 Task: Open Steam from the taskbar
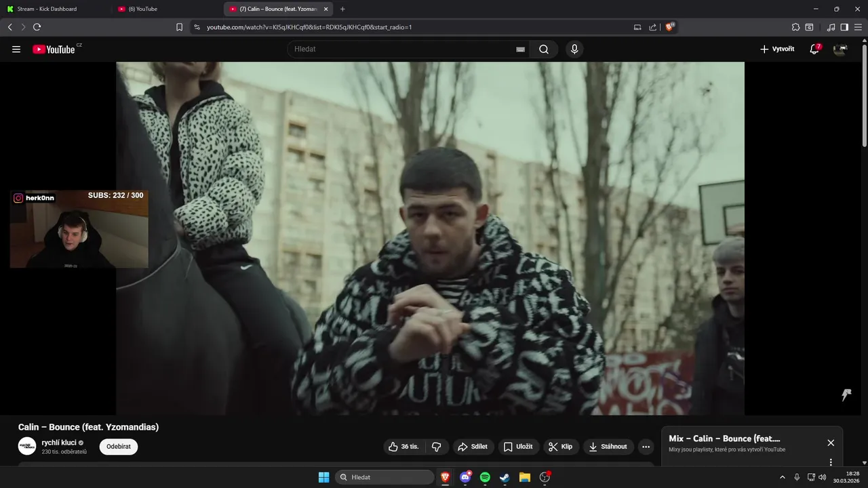click(505, 477)
